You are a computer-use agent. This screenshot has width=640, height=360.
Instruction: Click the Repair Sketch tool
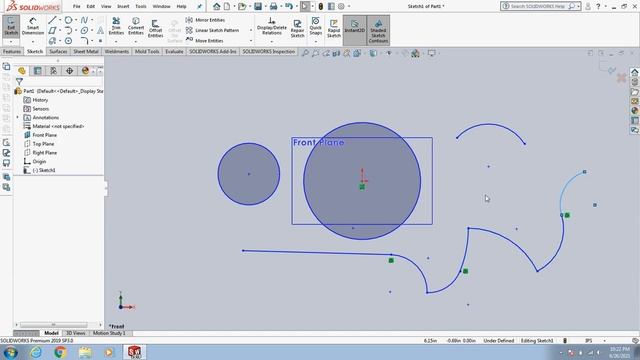[297, 29]
